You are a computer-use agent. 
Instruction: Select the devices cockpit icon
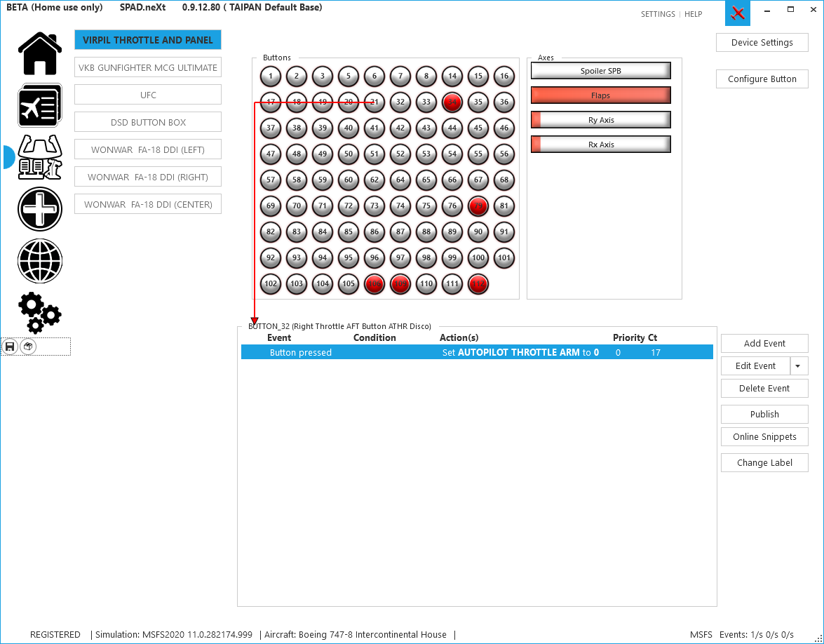[40, 156]
